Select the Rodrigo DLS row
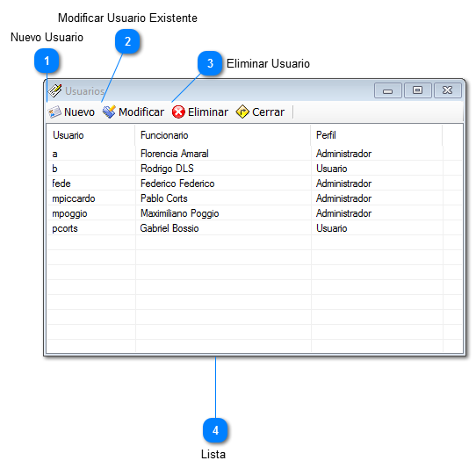 point(255,169)
